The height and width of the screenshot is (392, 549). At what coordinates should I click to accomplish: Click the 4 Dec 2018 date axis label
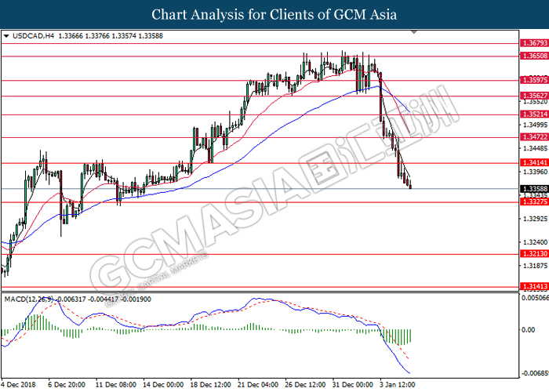point(18,385)
